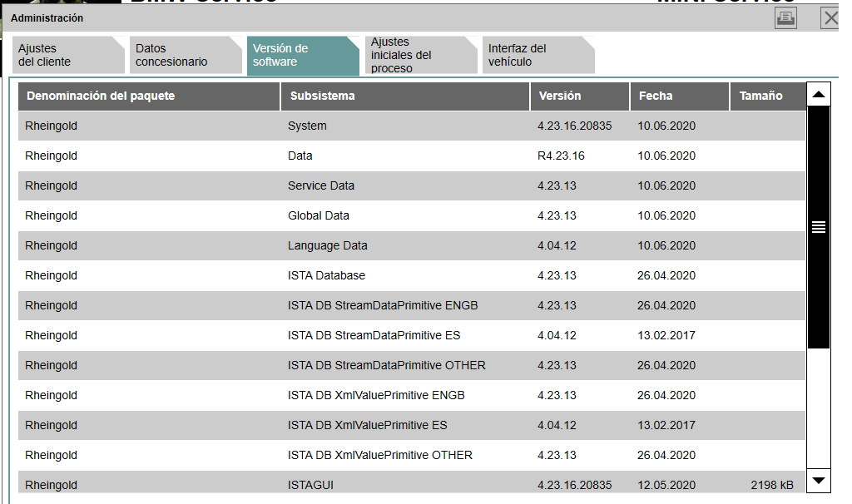Click date 10.06.2020 in Global Data row

pos(666,215)
